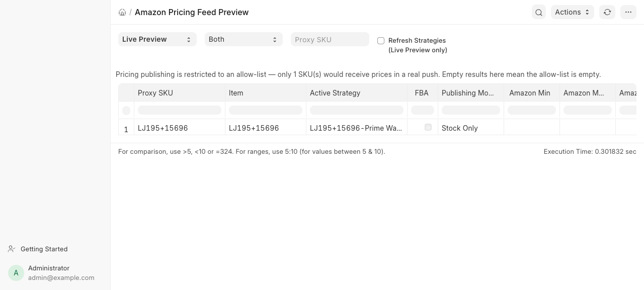The image size is (644, 290).
Task: Filter the Active Strategy column
Action: click(x=357, y=110)
